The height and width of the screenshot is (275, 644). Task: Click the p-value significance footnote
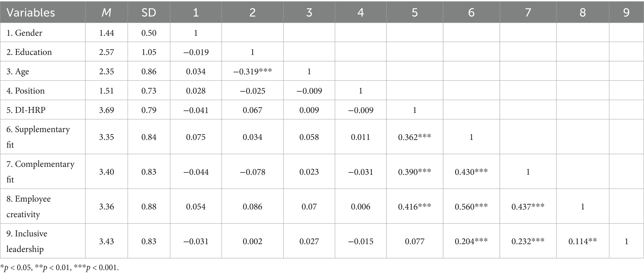point(59,268)
